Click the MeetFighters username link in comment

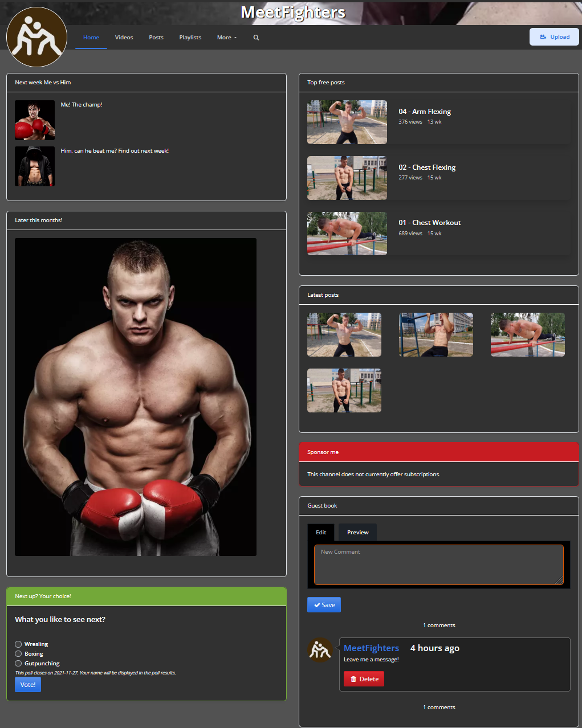(371, 648)
